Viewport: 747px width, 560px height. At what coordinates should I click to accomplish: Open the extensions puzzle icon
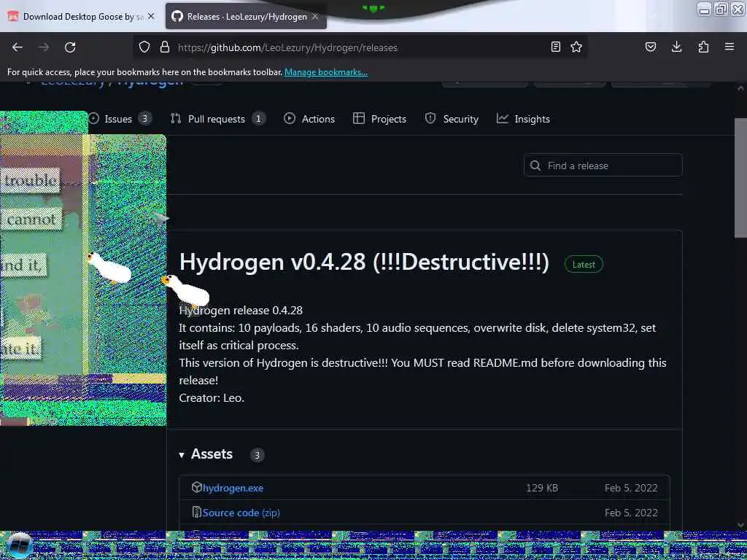tap(703, 47)
